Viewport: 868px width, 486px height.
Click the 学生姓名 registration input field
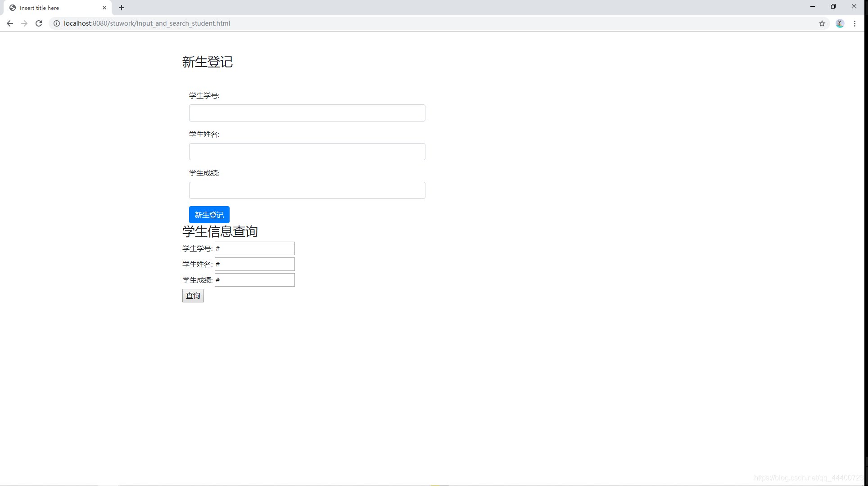click(307, 151)
